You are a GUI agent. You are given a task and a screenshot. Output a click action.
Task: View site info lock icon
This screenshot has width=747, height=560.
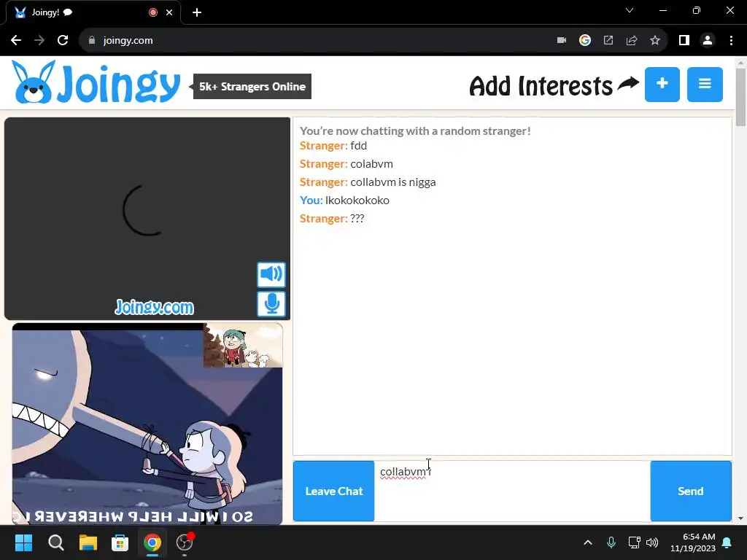[x=91, y=41]
